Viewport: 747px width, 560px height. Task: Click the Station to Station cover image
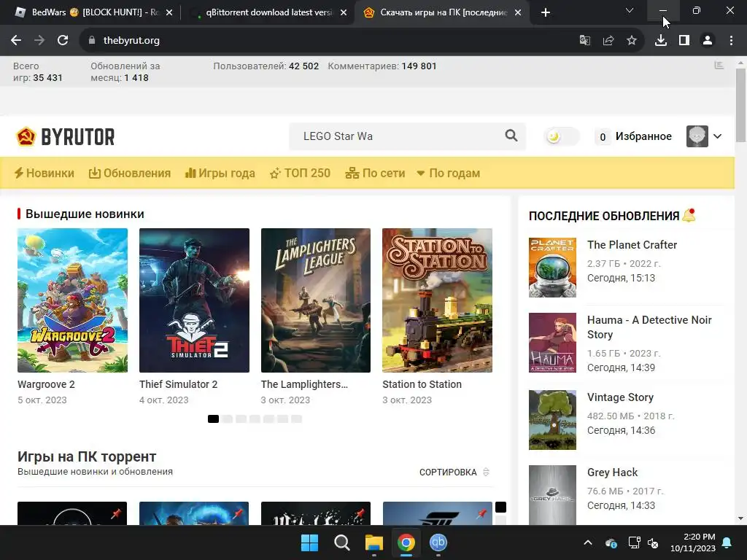pos(438,300)
